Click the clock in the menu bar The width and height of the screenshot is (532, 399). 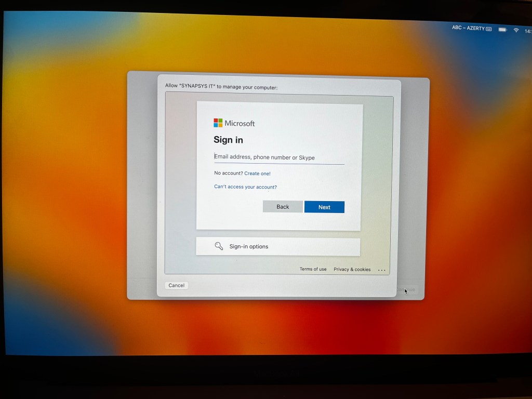[527, 31]
